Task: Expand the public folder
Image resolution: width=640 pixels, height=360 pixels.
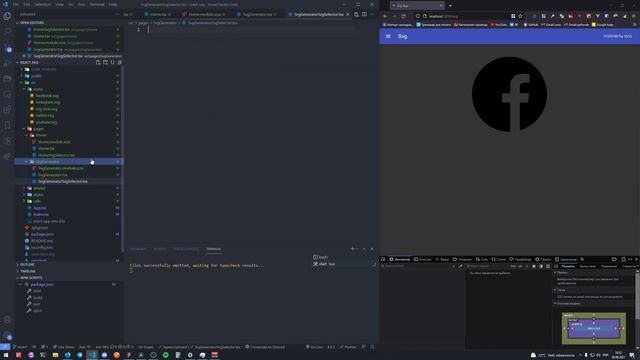Action: point(36,76)
